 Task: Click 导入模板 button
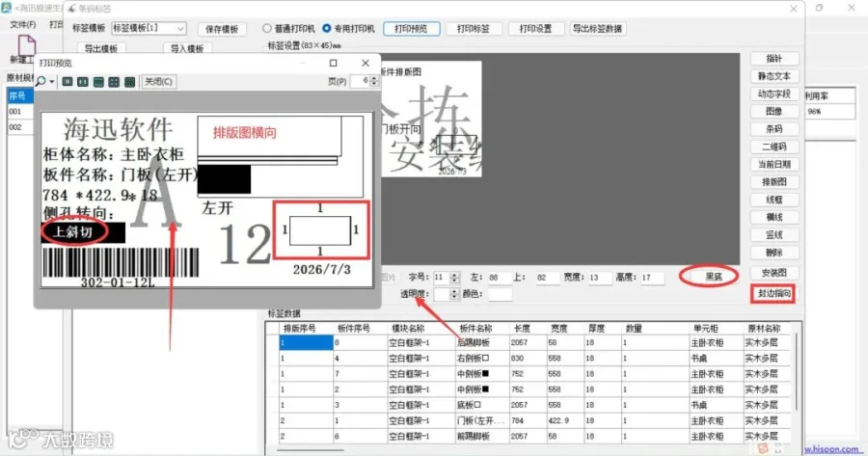click(x=186, y=48)
